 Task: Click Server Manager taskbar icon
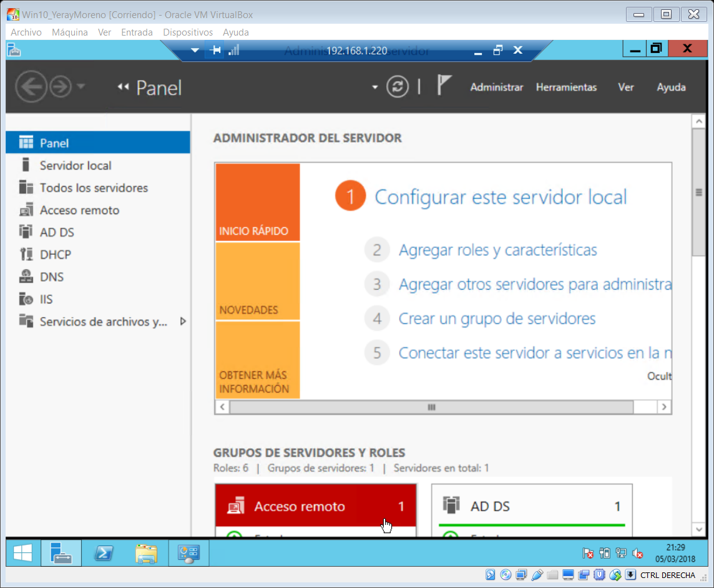tap(61, 553)
